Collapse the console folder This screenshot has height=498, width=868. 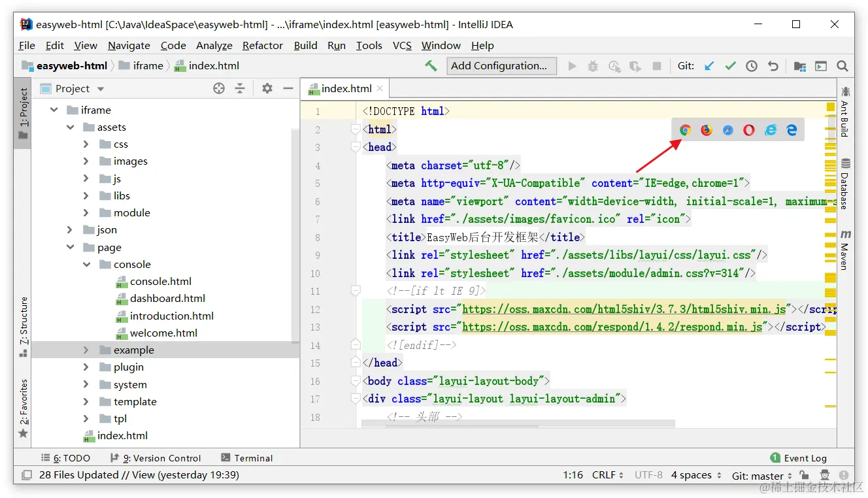(x=86, y=265)
